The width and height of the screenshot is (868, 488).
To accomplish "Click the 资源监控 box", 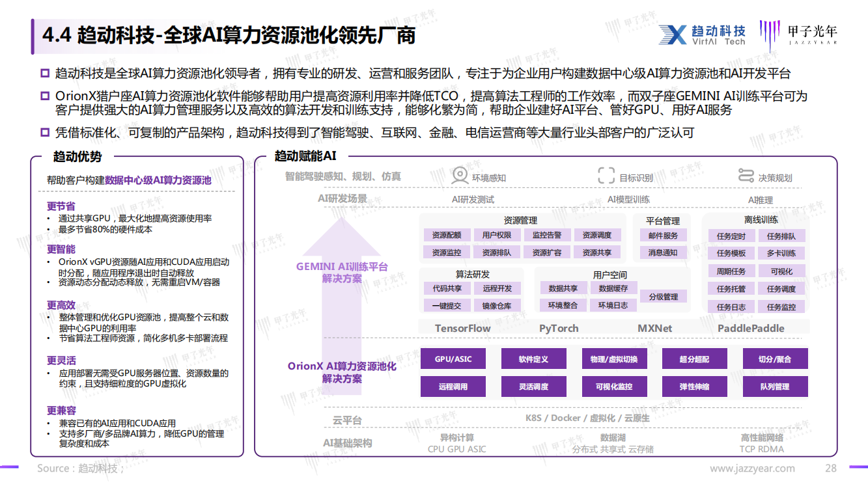I will coord(447,252).
